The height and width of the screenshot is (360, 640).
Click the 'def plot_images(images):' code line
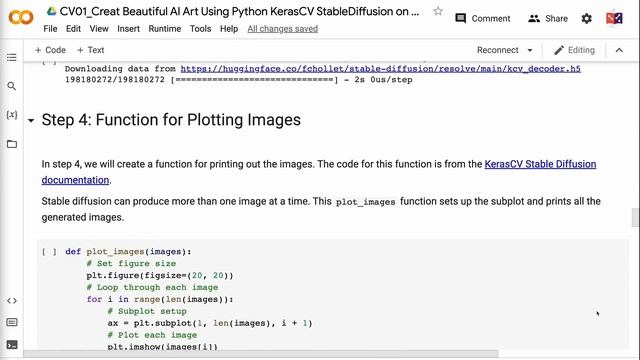click(x=128, y=252)
